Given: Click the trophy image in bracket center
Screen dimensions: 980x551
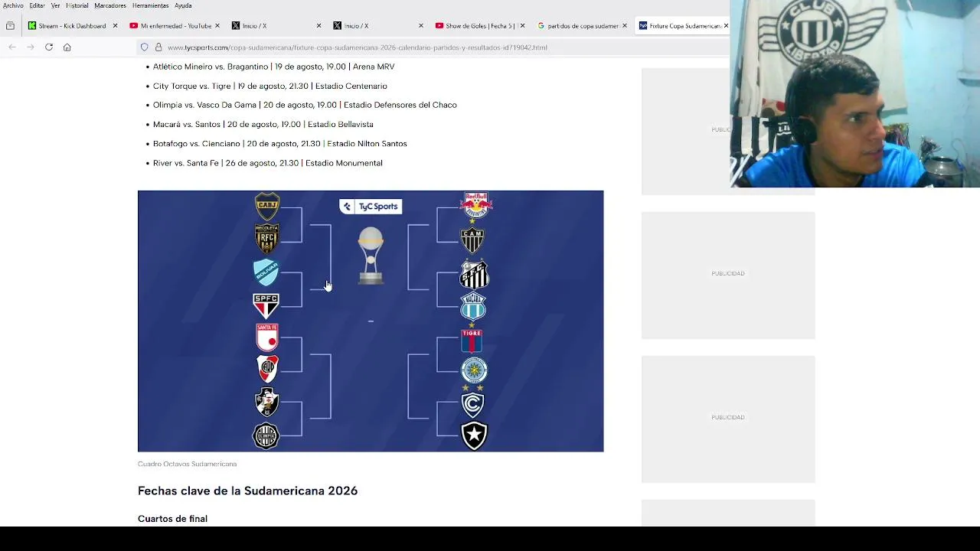Looking at the screenshot, I should pos(371,256).
